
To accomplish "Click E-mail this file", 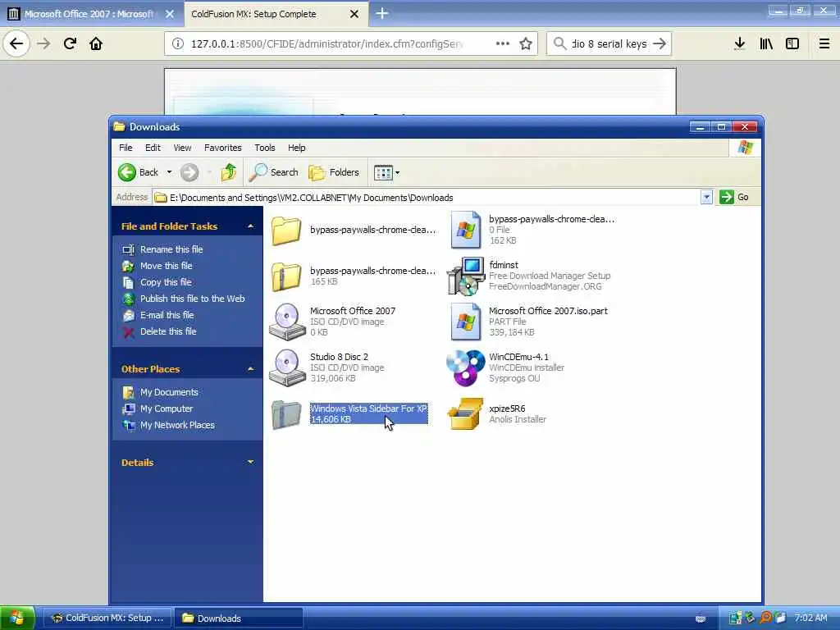I will click(167, 315).
